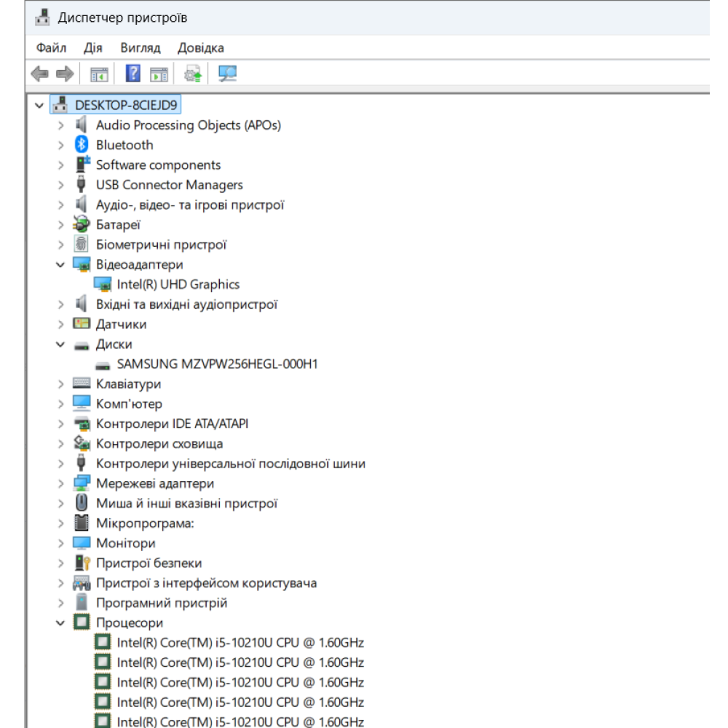Expand the Клавіатури node

pos(61,384)
